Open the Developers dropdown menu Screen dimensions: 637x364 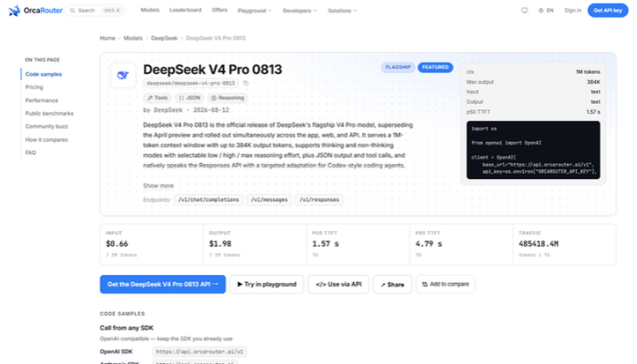tap(299, 11)
